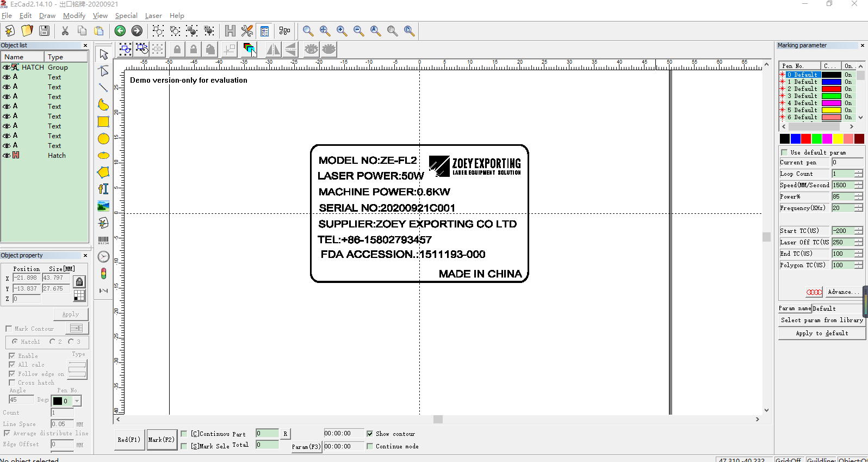Click the Red(F1) button
Viewport: 868px width, 462px height.
[129, 440]
